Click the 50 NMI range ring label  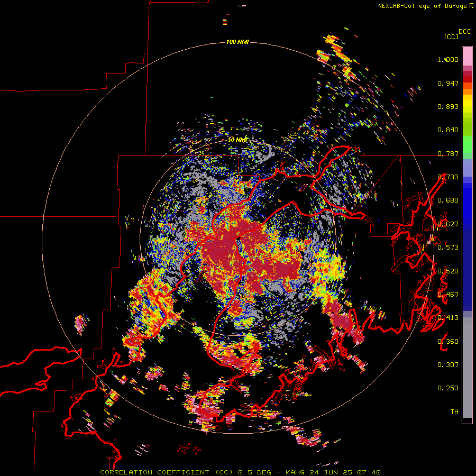[237, 140]
